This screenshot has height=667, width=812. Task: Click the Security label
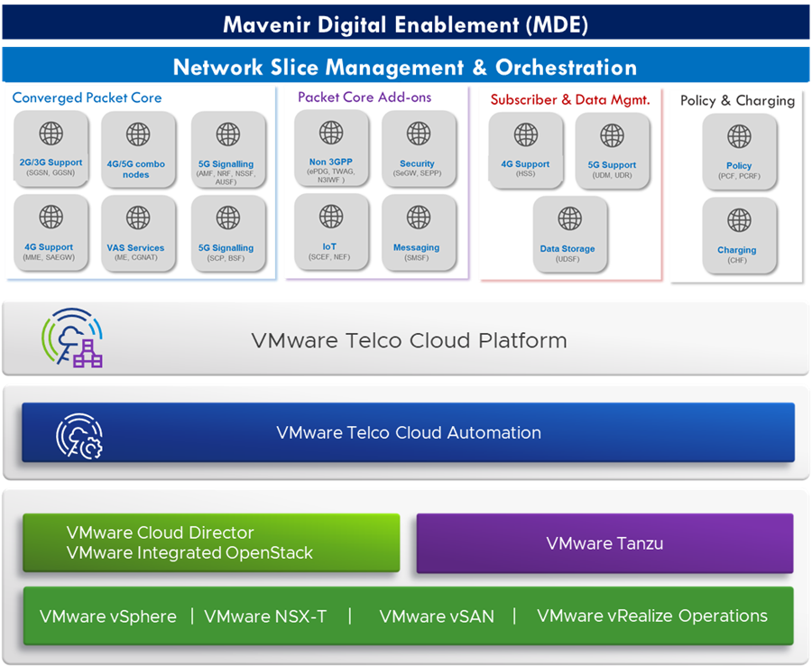pyautogui.click(x=417, y=163)
